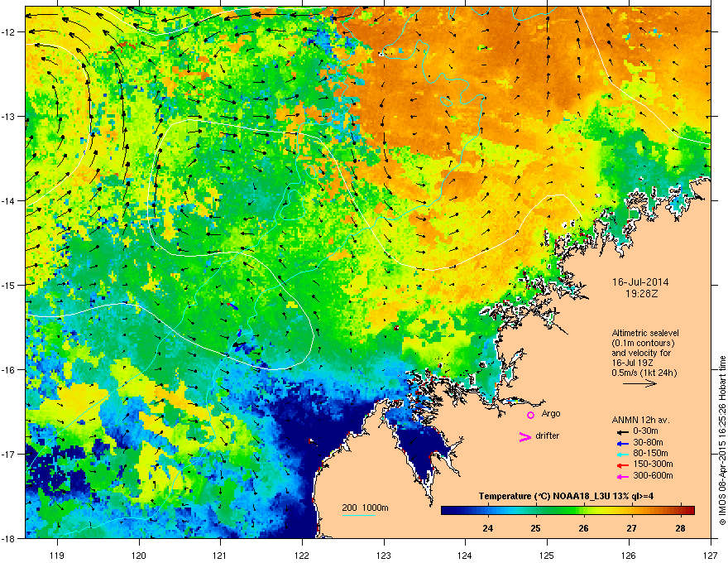Click the Temperature NOAA18_L3U title text
Viewport: 728px width, 563px height.
click(566, 496)
